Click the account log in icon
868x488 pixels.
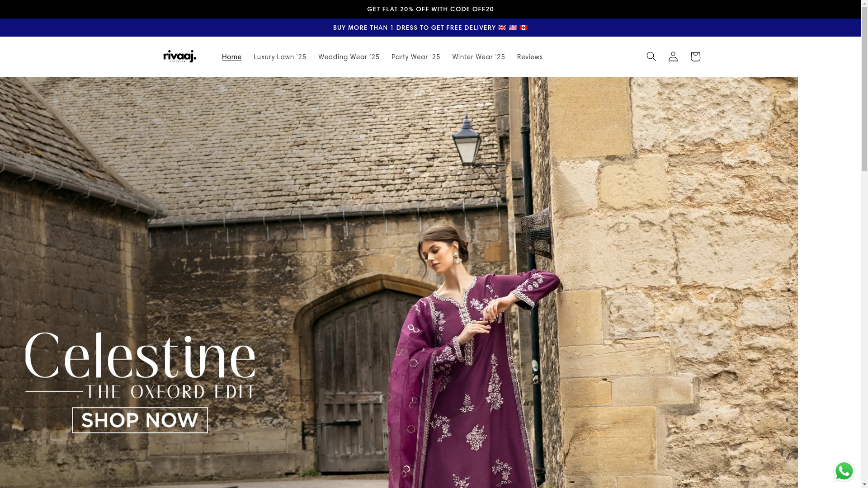coord(673,56)
